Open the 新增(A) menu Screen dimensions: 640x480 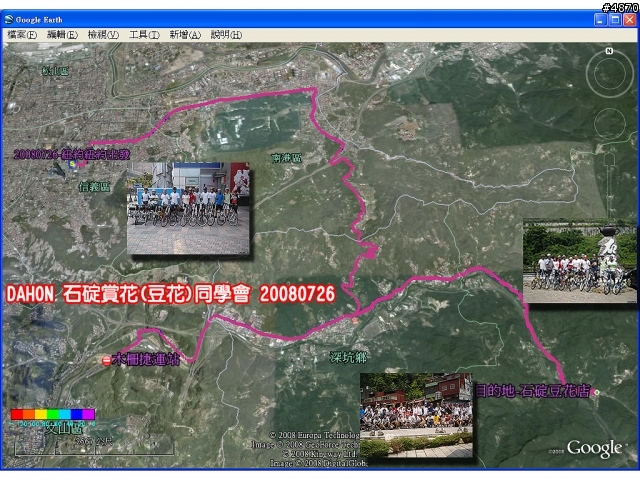[185, 35]
